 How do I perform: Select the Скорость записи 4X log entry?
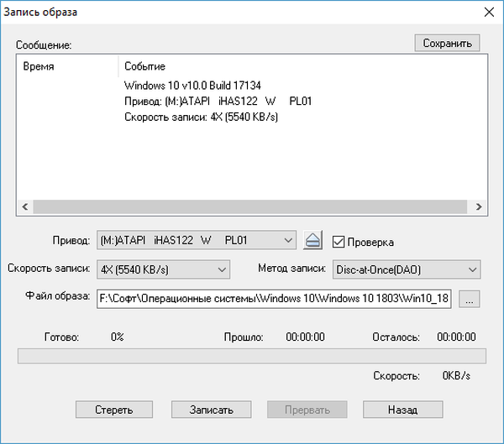pyautogui.click(x=201, y=117)
